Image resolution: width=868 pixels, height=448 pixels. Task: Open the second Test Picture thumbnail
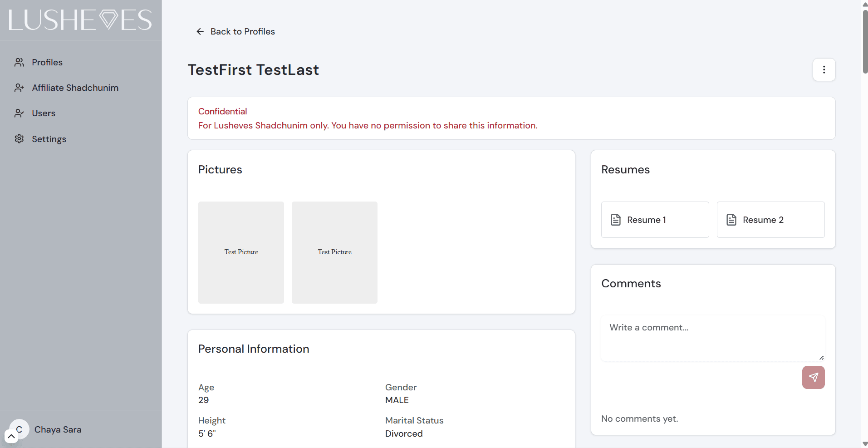334,252
